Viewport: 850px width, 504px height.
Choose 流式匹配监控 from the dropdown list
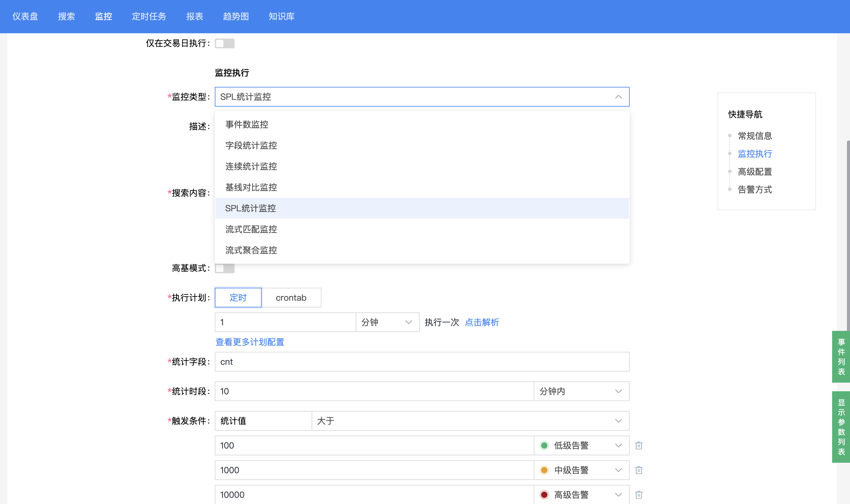pyautogui.click(x=422, y=229)
